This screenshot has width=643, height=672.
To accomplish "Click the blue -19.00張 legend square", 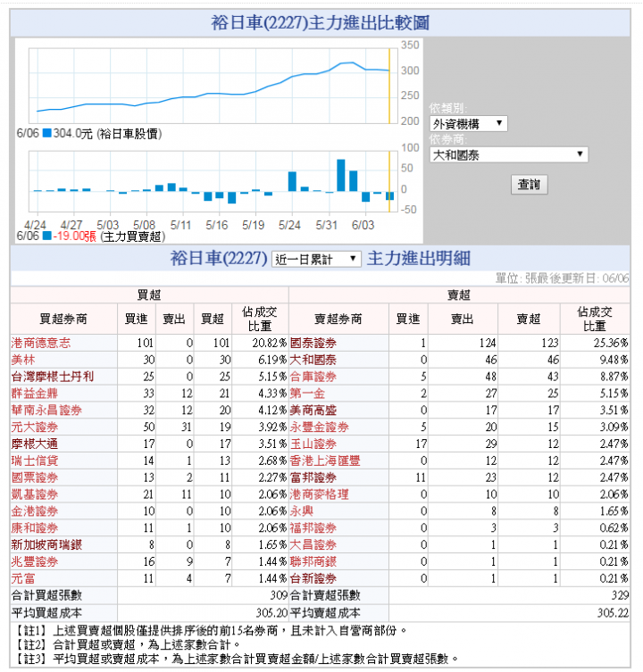I will pyautogui.click(x=46, y=236).
